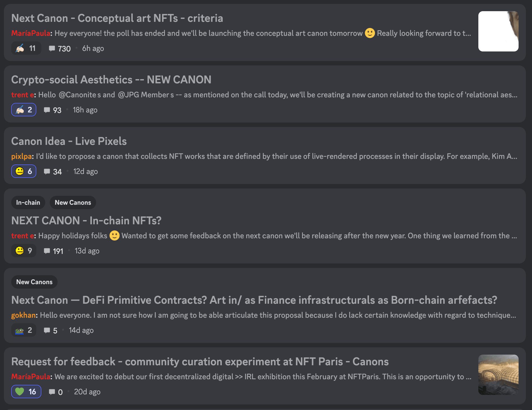Open Conceptual art post image thumbnail
Viewport: 532px width, 410px height.
(x=498, y=31)
